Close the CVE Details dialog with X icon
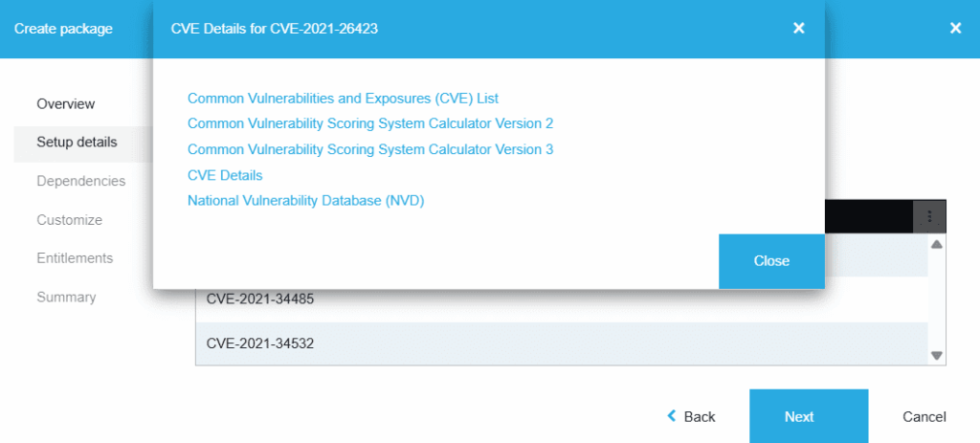Screen dimensions: 980x443 pos(798,29)
